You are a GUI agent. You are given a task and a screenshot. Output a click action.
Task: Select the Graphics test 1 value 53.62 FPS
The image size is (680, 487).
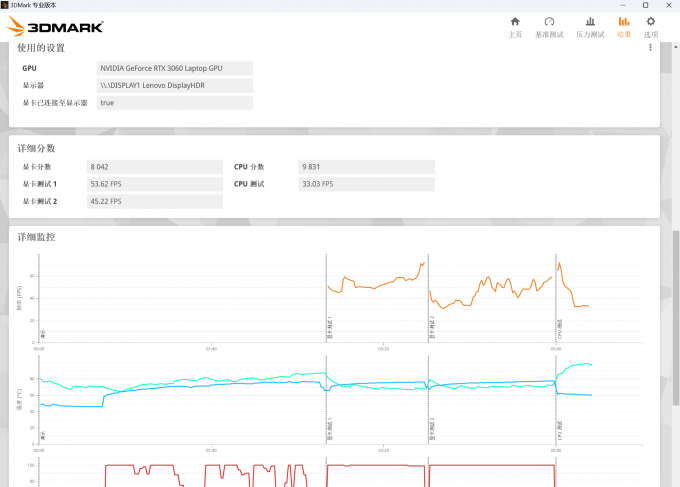coord(154,184)
